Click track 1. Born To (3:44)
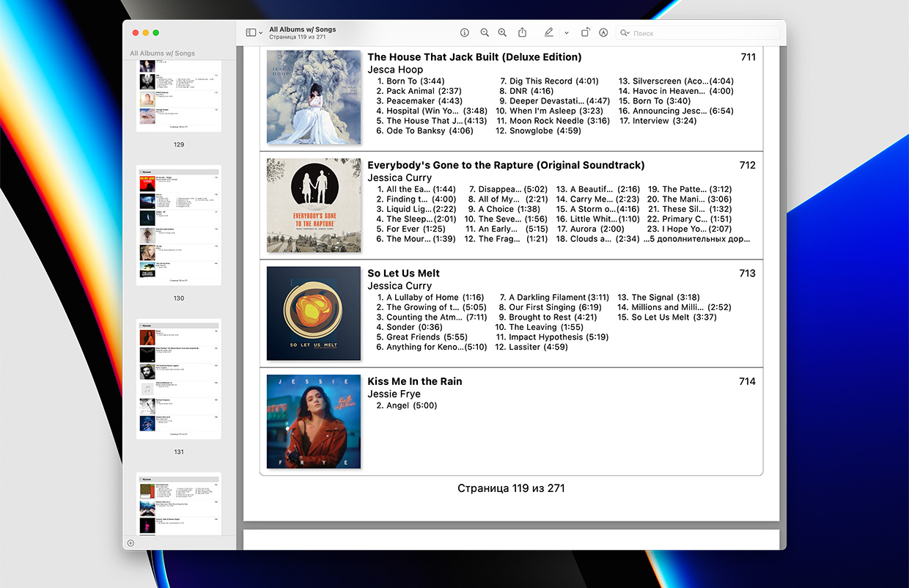This screenshot has height=588, width=909. click(411, 81)
